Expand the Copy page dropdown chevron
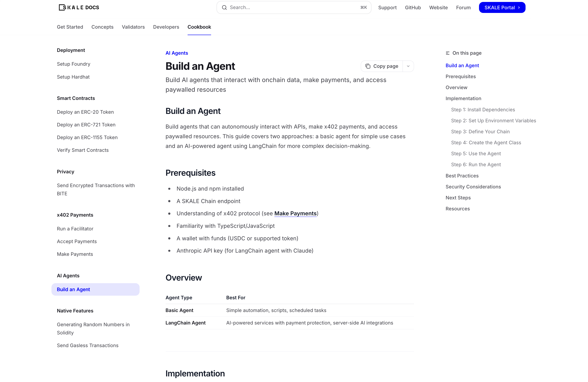 coord(408,66)
